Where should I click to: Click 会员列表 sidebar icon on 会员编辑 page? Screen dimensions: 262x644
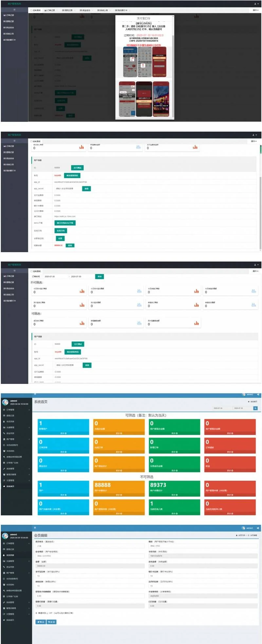click(4, 555)
